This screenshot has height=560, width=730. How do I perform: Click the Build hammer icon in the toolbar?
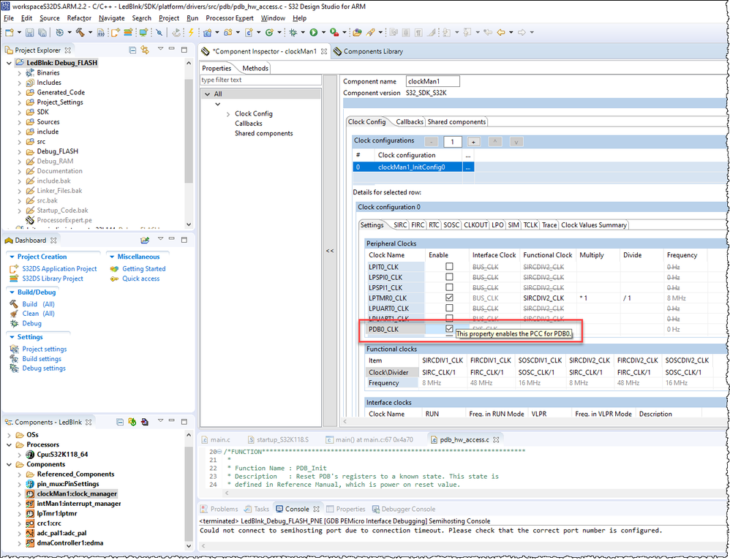point(80,32)
